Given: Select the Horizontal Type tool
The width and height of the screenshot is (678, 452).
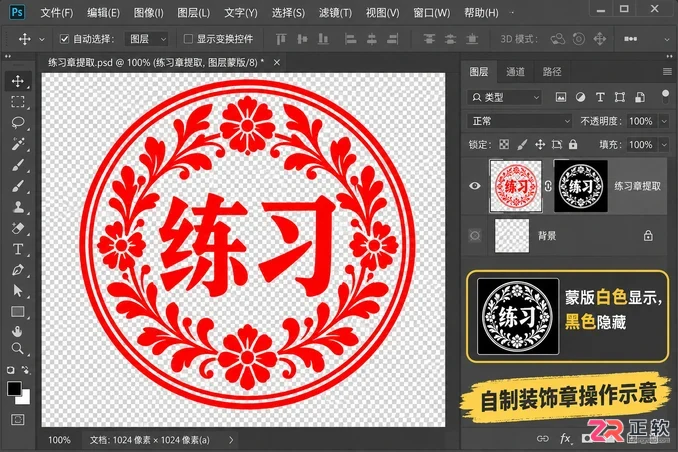Looking at the screenshot, I should point(18,249).
